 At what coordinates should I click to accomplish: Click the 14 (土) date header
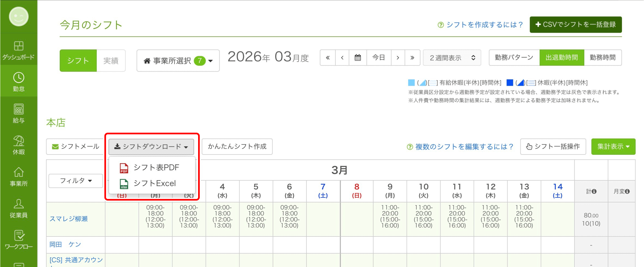[558, 191]
